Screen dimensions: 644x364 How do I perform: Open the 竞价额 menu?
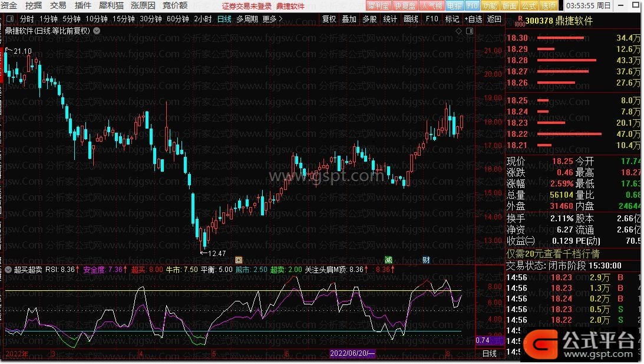(175, 6)
